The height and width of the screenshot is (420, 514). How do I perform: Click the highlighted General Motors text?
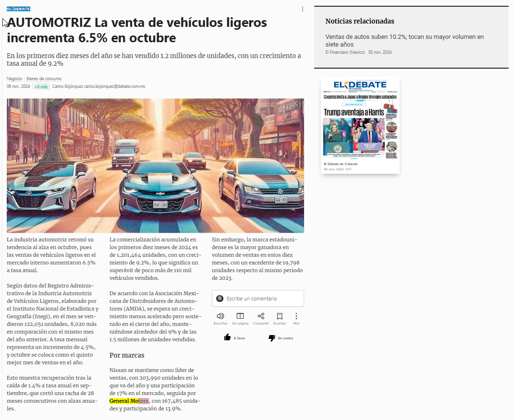pos(129,401)
